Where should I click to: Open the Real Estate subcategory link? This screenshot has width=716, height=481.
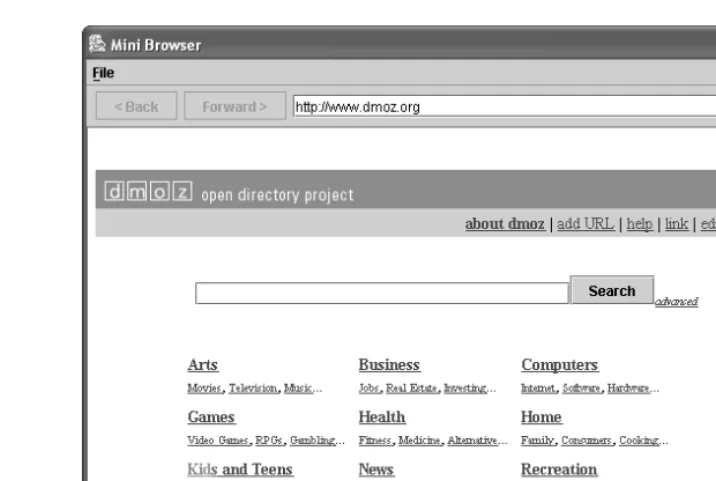point(411,388)
